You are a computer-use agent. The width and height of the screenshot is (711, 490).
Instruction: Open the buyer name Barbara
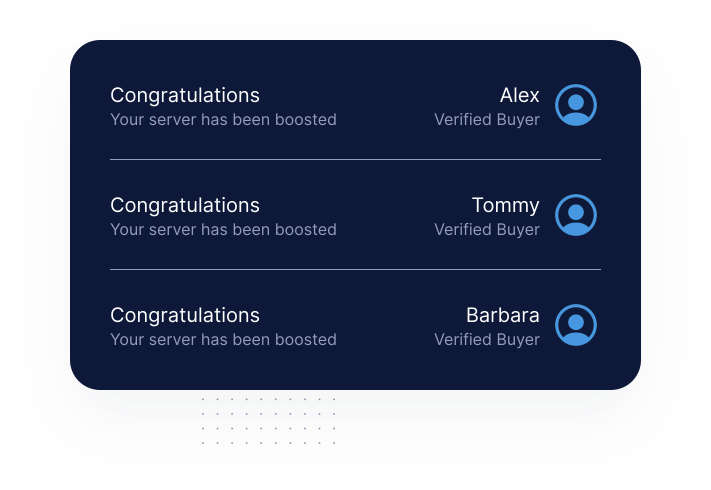click(502, 315)
